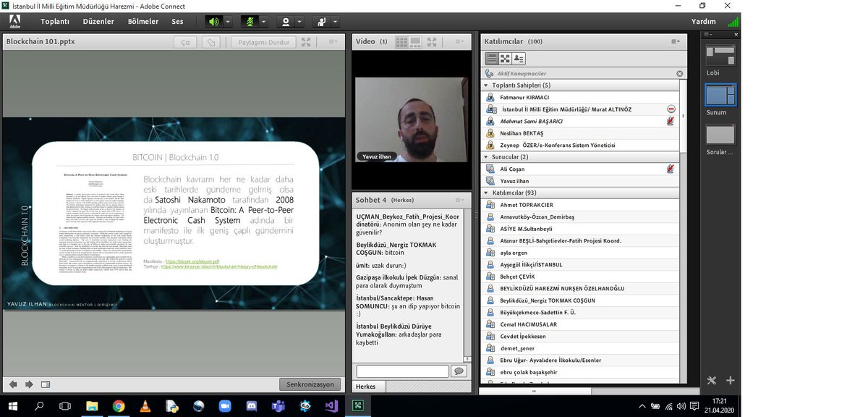Click Paylaşımı Durdur button
Viewport: 868px width, 417px height.
coord(264,42)
